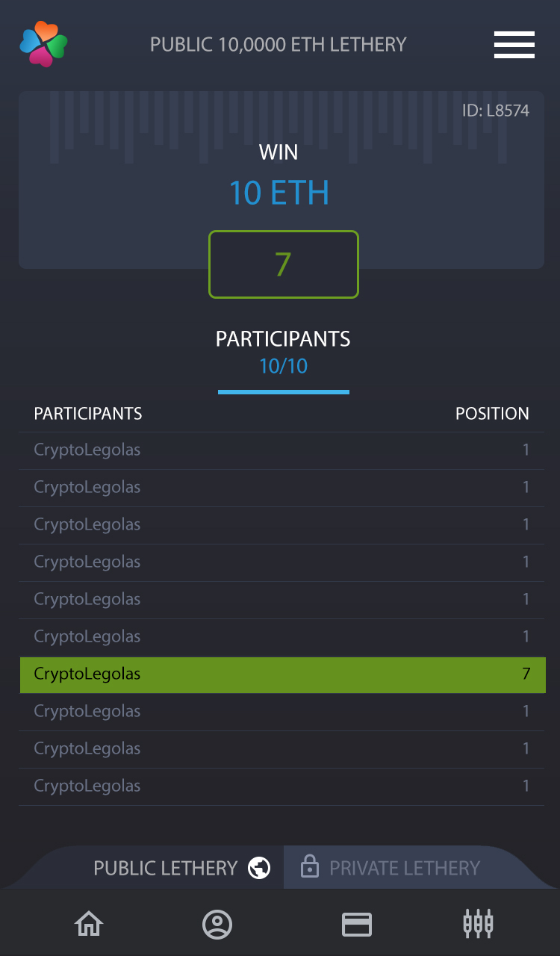Open the candlestick chart icon
This screenshot has width=560, height=956.
click(478, 924)
